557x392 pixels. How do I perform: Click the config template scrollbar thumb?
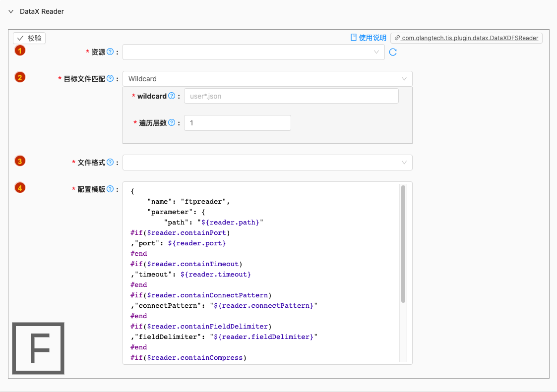pyautogui.click(x=403, y=244)
